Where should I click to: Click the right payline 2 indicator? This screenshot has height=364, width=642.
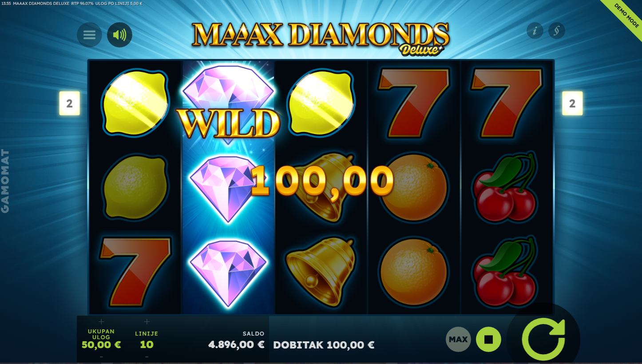click(572, 103)
